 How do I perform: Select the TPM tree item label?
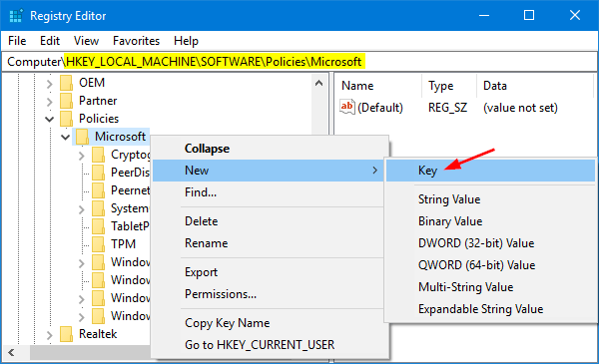124,244
